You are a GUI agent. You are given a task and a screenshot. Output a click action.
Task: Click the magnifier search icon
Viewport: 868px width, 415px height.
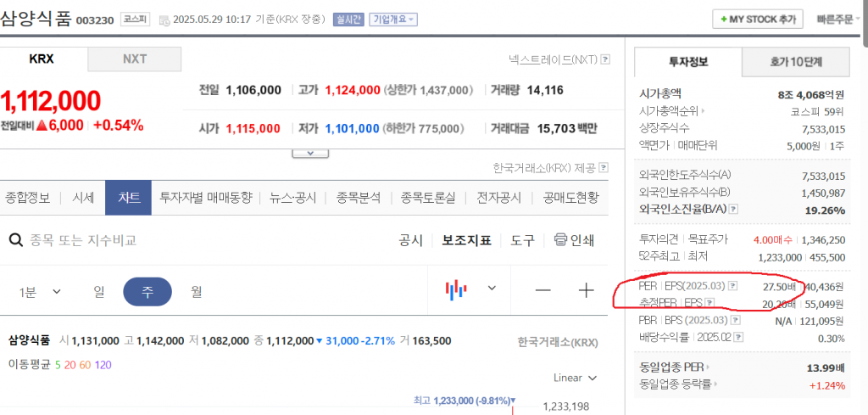pos(15,240)
